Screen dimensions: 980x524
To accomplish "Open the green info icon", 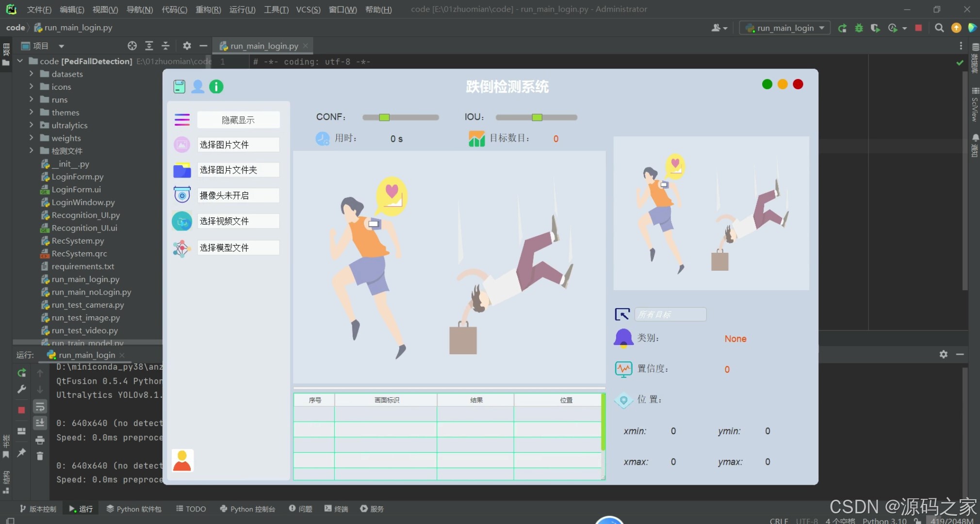I will tap(216, 86).
